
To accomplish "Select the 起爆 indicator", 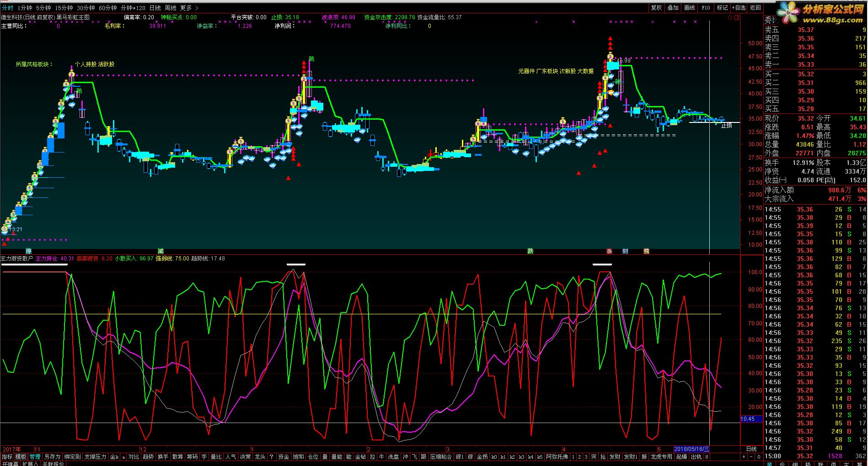I will [x=681, y=457].
